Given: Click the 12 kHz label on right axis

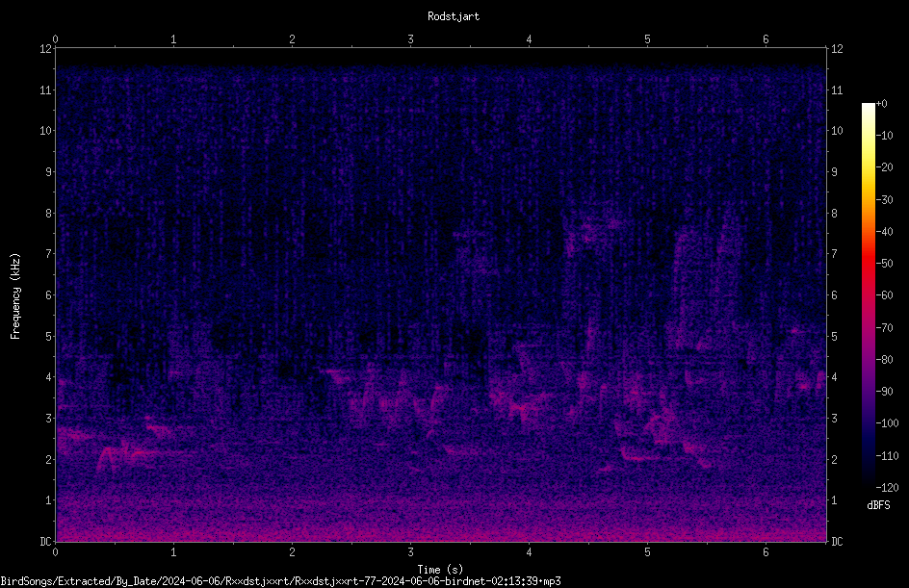Looking at the screenshot, I should tap(837, 49).
